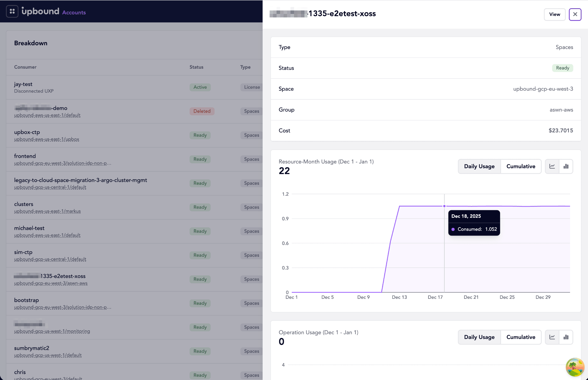This screenshot has width=588, height=380.
Task: Switch Operation Usage chart to line view
Action: (x=552, y=337)
